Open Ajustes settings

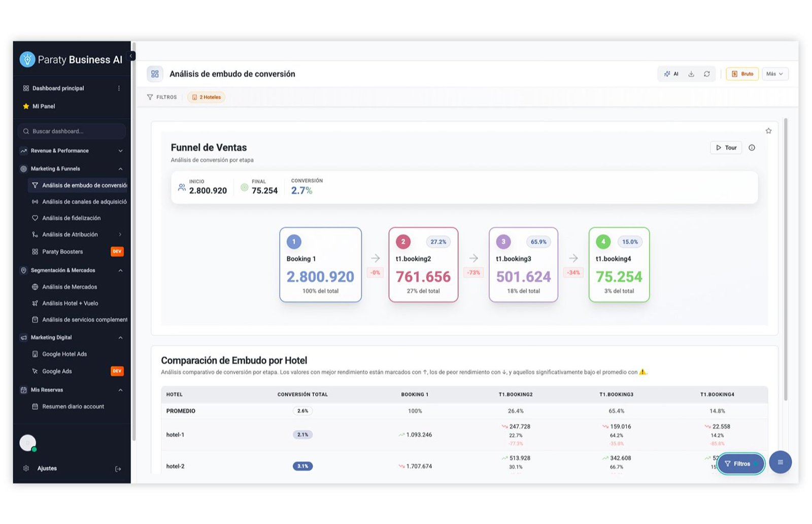[41, 468]
